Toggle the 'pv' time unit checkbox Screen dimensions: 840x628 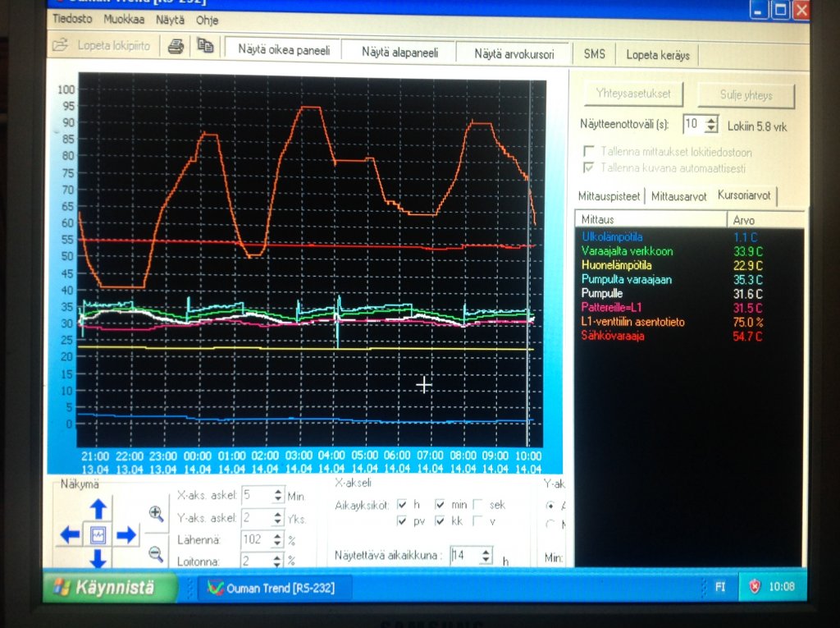pyautogui.click(x=402, y=521)
